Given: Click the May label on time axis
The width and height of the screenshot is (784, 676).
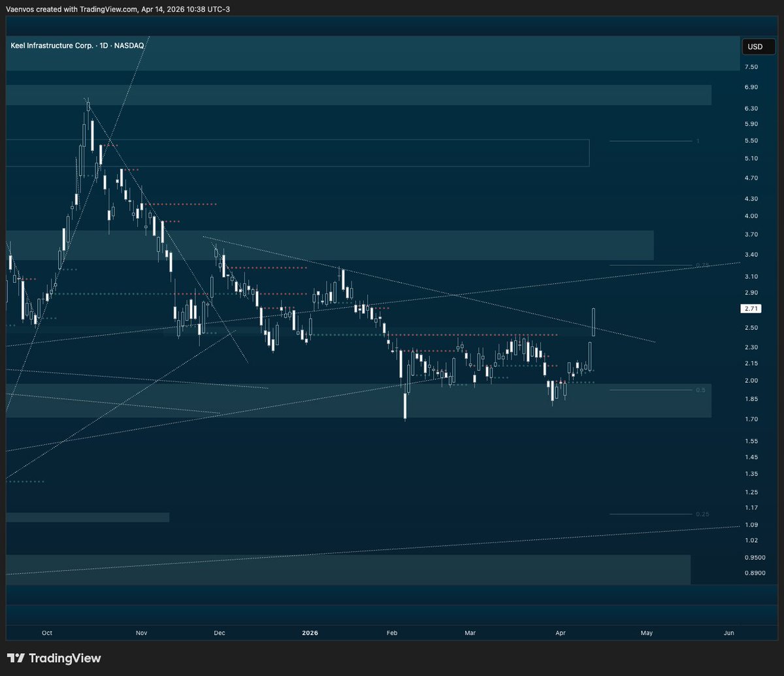Looking at the screenshot, I should [x=647, y=633].
